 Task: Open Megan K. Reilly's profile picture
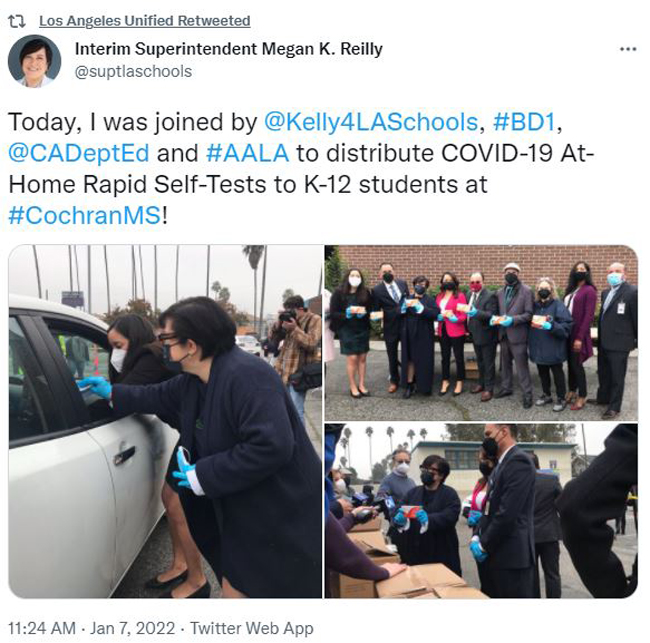click(34, 61)
